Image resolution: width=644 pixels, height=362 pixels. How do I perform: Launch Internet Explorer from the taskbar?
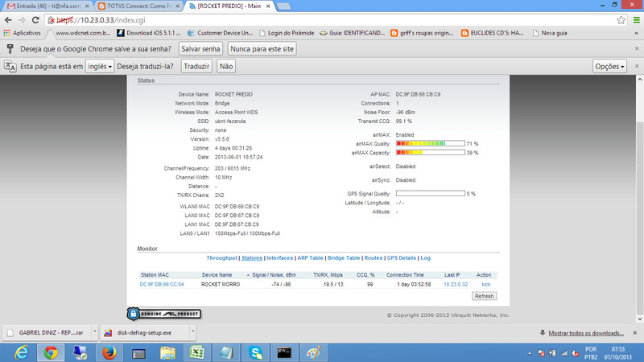click(22, 352)
